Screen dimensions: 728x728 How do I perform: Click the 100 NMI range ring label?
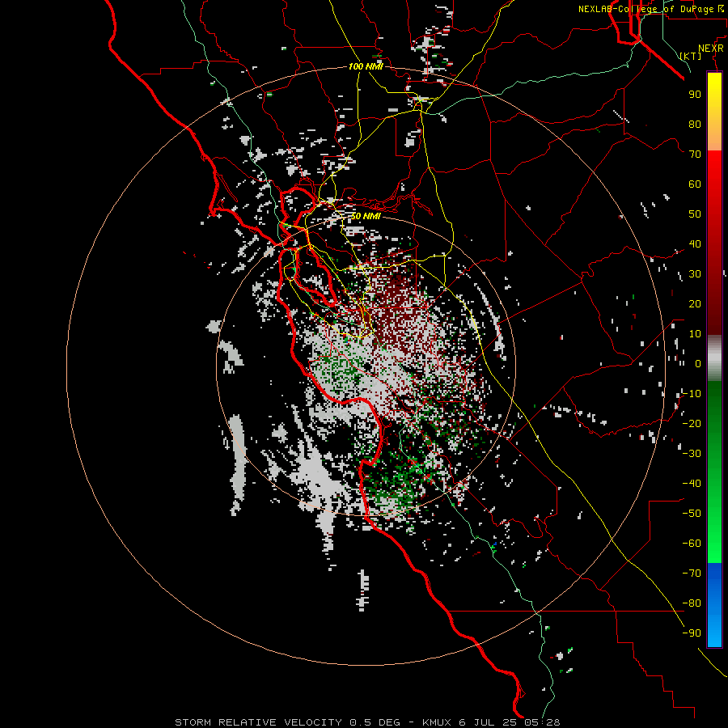(366, 66)
